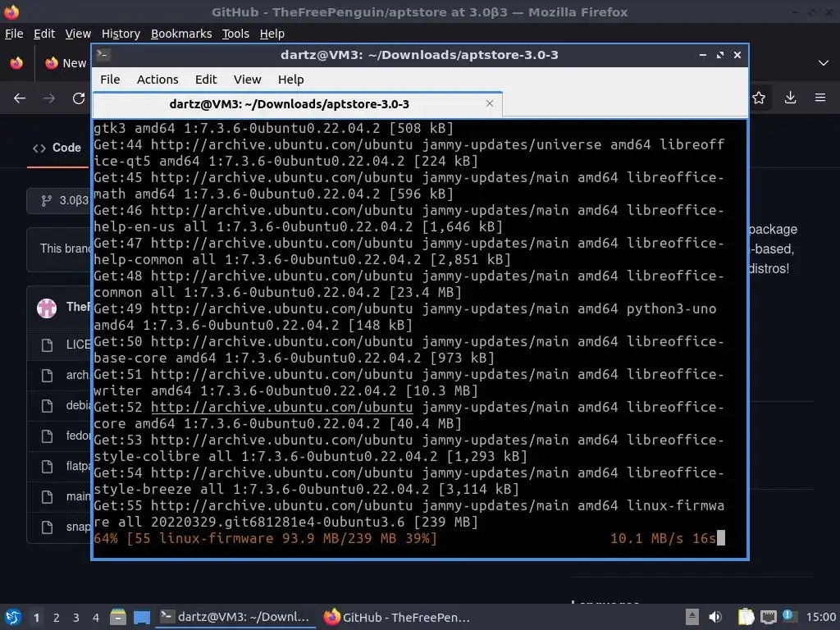Switch to the New Tab in Firefox
Screen dimensions: 840x630
point(66,63)
